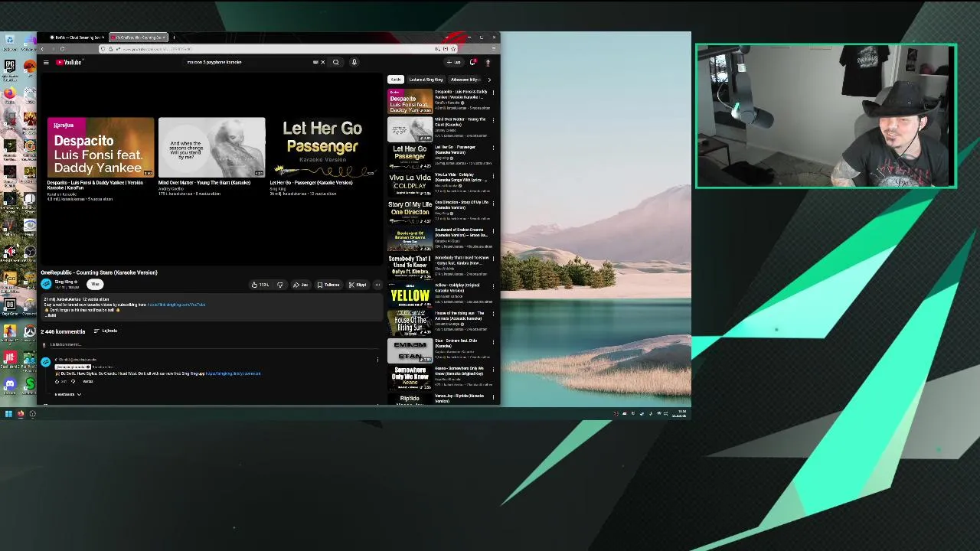
Task: Open the red browser icon in the taskbar
Action: tap(21, 414)
